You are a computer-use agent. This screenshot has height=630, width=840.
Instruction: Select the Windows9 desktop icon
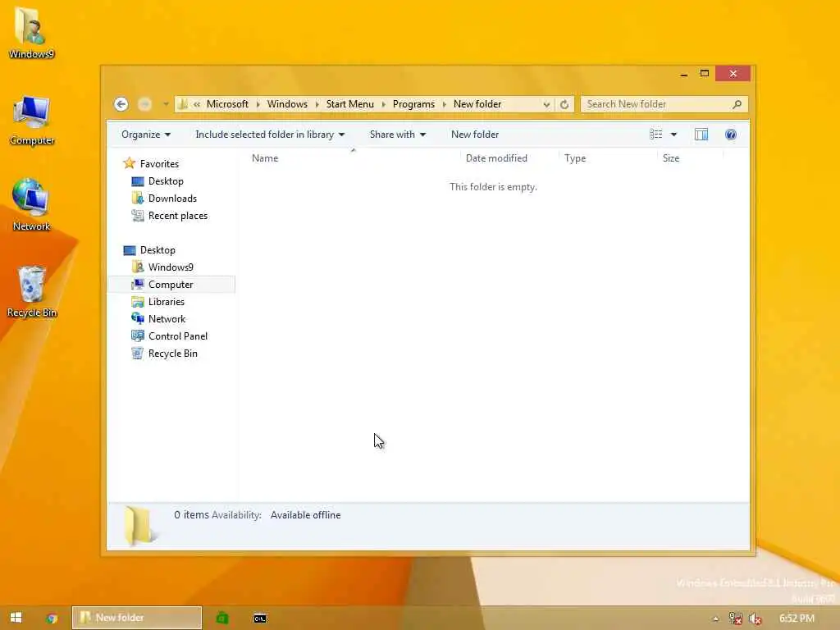(32, 32)
